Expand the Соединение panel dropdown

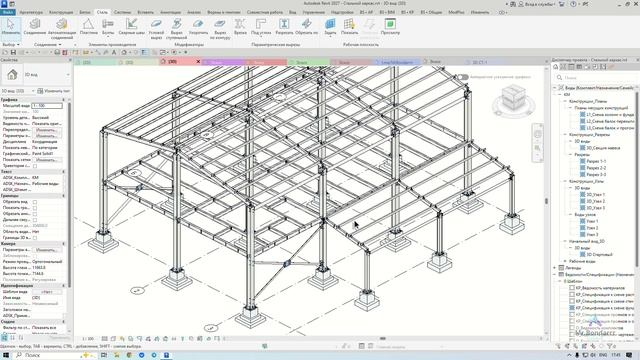pos(47,44)
